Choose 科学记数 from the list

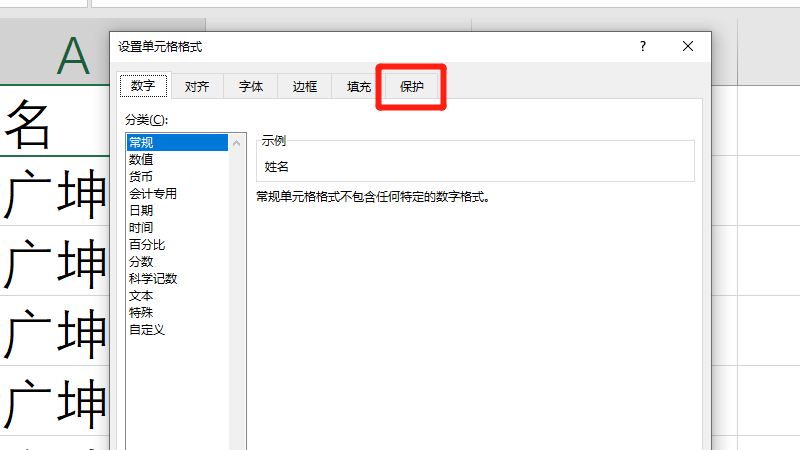point(153,278)
